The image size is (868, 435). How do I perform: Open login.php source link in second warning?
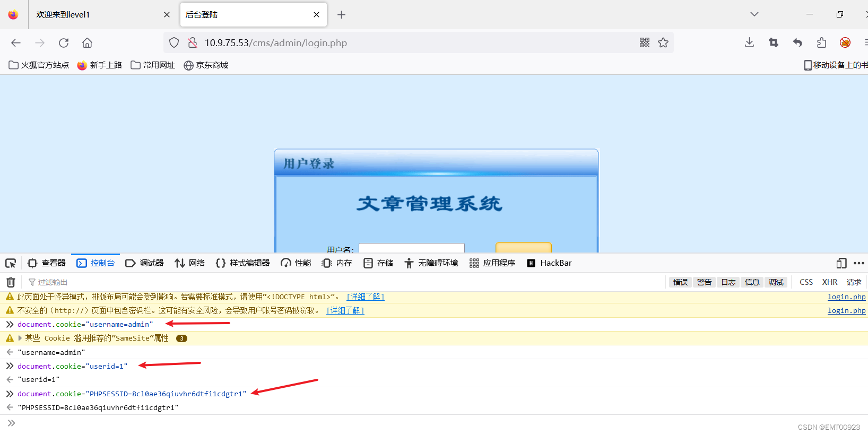click(x=846, y=311)
